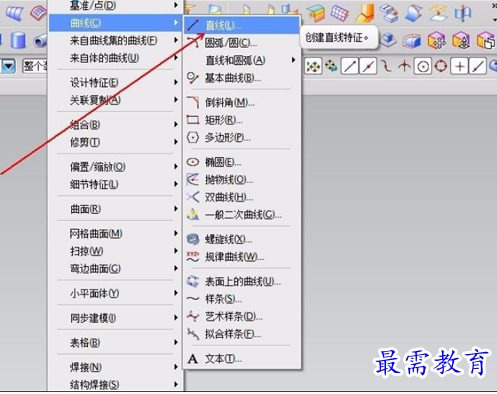497x394 pixels.
Task: Click the orange sheet with down arrow icon
Action: click(438, 13)
